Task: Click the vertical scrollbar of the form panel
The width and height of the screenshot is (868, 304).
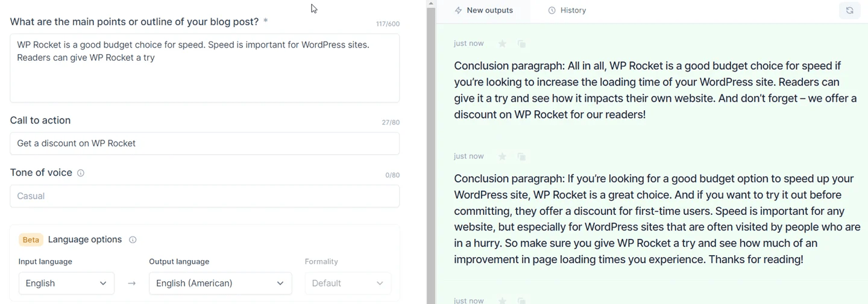Action: click(x=430, y=157)
